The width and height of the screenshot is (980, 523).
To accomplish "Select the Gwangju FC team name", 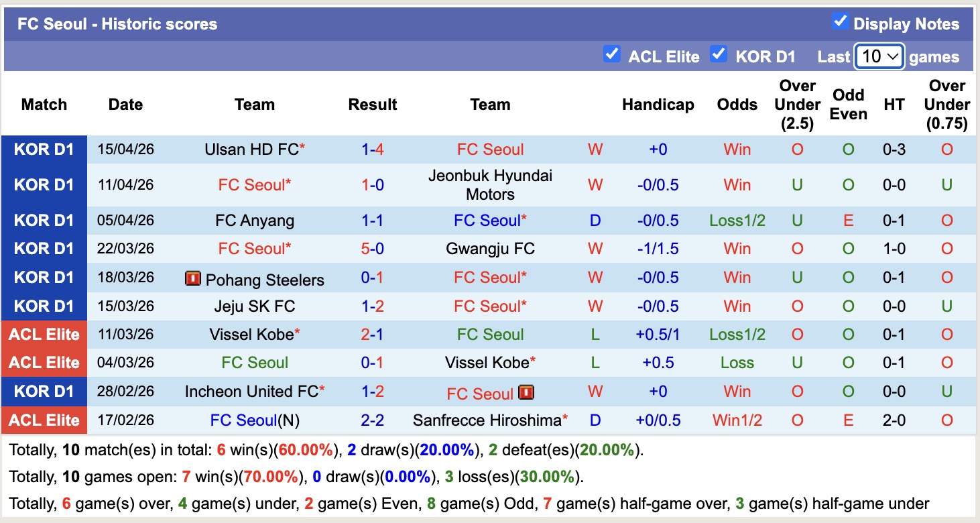I will [x=489, y=249].
